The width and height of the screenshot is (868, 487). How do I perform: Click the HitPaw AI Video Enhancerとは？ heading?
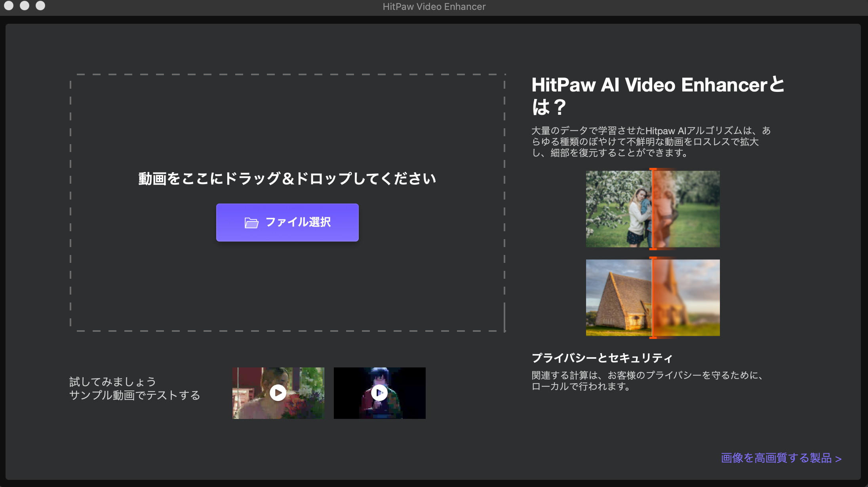tap(658, 96)
